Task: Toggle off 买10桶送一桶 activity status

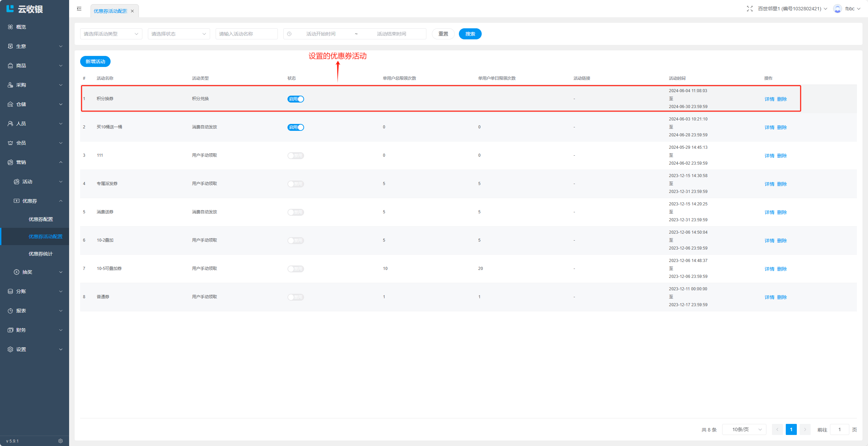Action: [x=296, y=127]
